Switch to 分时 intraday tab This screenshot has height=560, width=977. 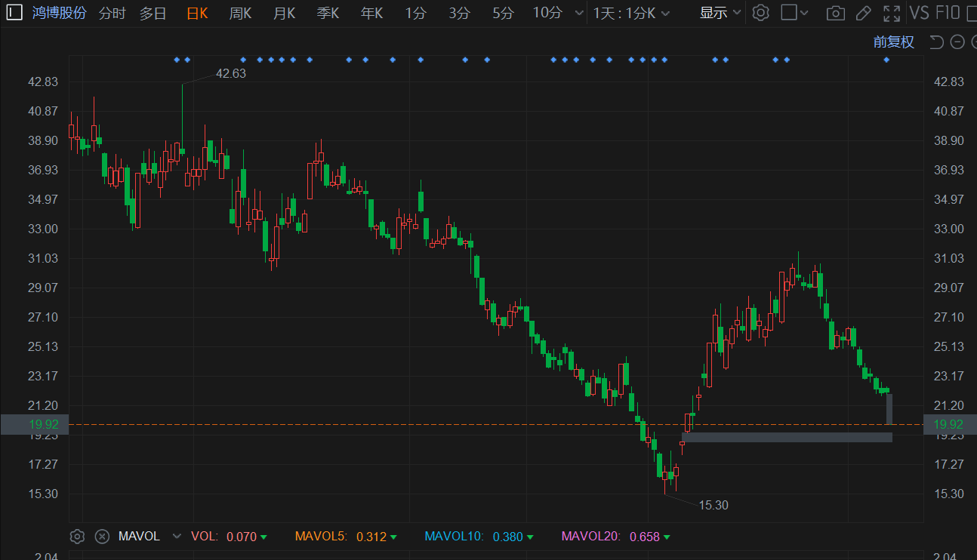coord(112,13)
